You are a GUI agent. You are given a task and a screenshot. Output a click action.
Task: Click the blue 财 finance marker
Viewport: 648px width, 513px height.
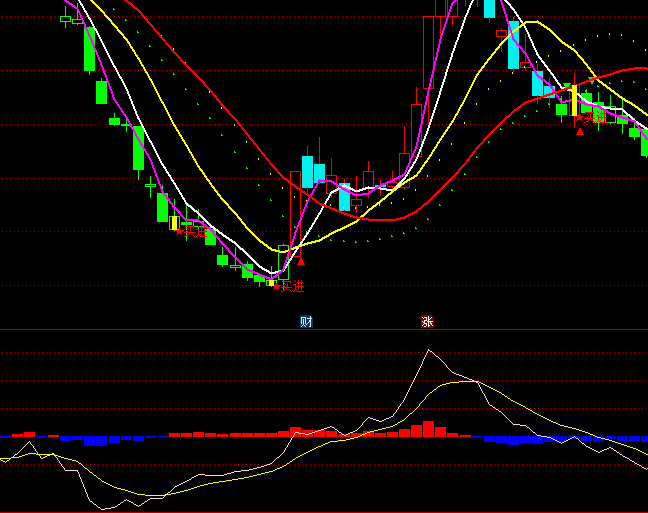coord(306,322)
